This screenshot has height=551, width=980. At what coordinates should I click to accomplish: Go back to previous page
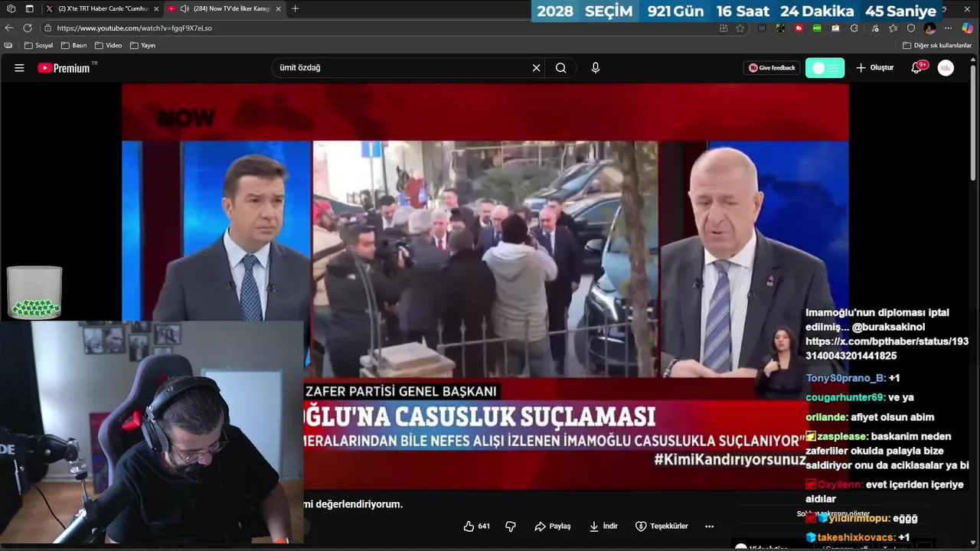tap(9, 28)
